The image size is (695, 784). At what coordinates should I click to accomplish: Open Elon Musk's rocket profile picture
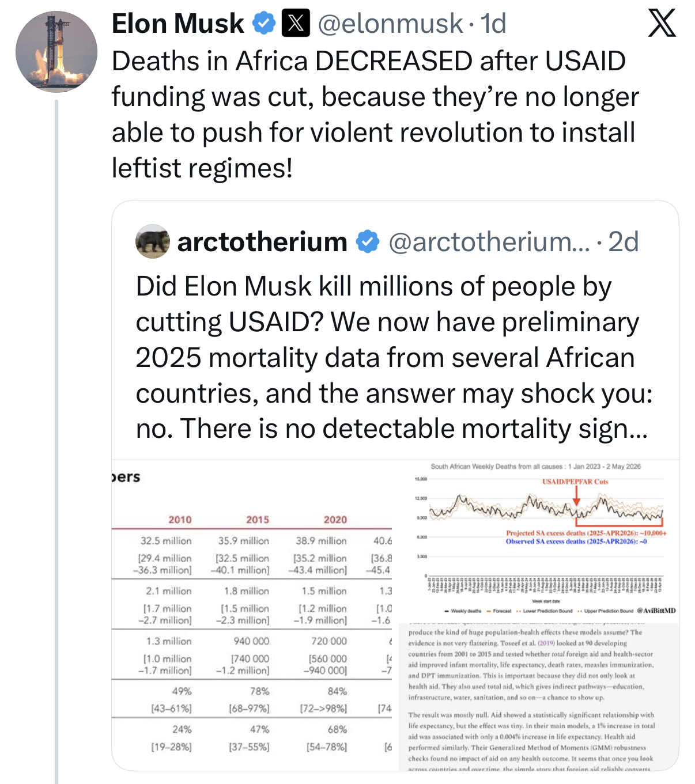pyautogui.click(x=56, y=52)
